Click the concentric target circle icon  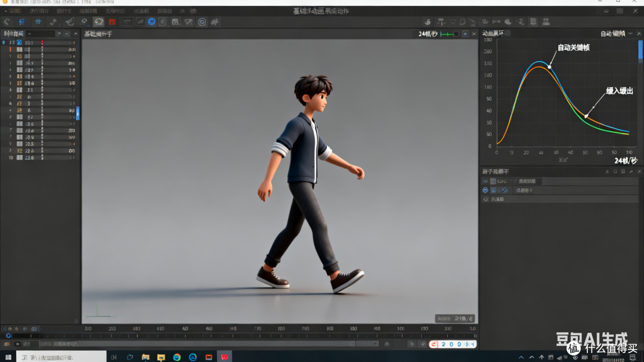202,22
